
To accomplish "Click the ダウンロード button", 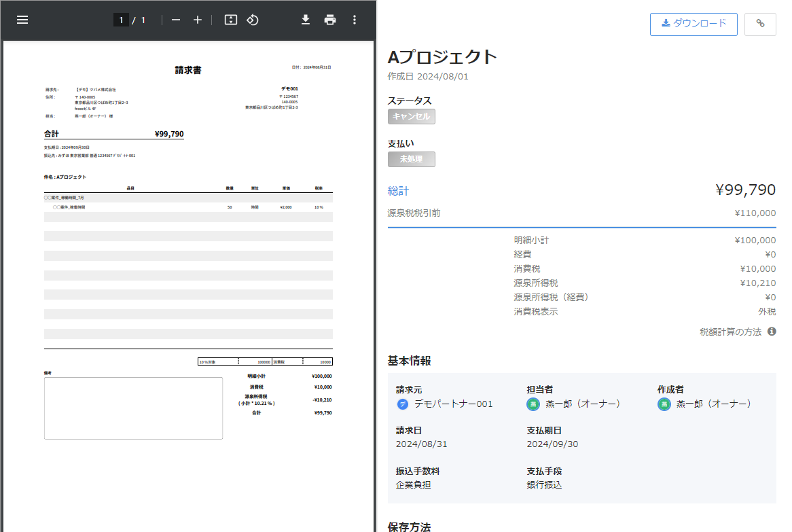I will tap(694, 24).
